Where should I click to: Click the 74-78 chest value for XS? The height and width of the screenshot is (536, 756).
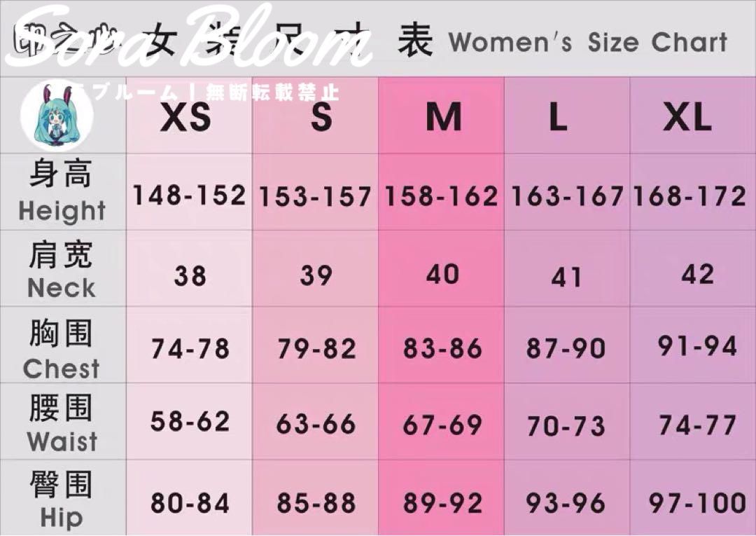pyautogui.click(x=190, y=348)
